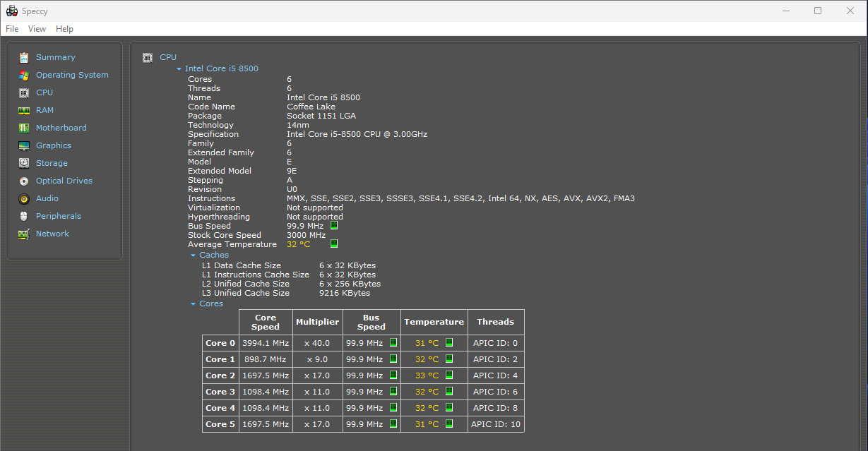The image size is (868, 451).
Task: Open the View menu
Action: 37,29
